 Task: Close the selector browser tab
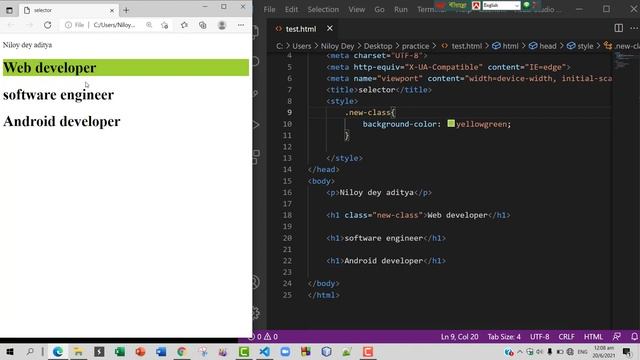(x=112, y=10)
